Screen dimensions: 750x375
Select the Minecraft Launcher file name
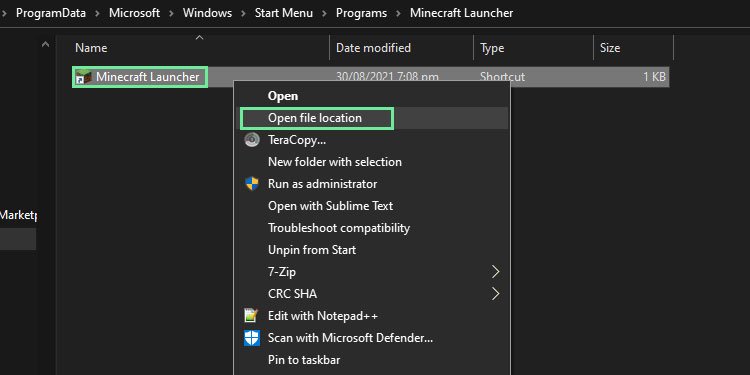148,77
